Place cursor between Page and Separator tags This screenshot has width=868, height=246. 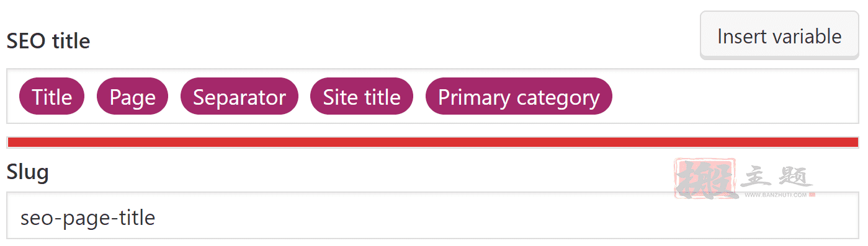pos(174,97)
